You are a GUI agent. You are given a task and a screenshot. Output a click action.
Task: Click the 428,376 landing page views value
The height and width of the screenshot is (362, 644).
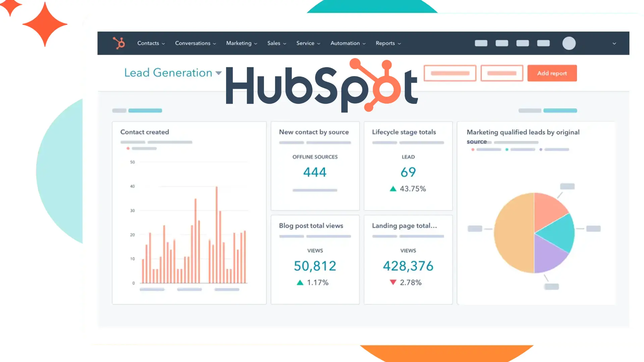click(408, 266)
